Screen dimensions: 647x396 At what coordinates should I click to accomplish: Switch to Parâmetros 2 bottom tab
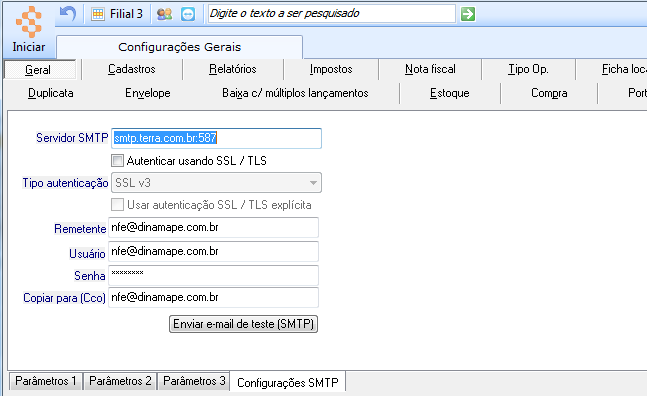120,381
